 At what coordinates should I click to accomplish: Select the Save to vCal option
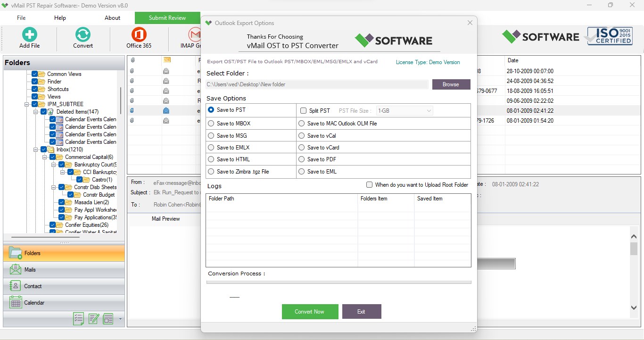pos(302,136)
